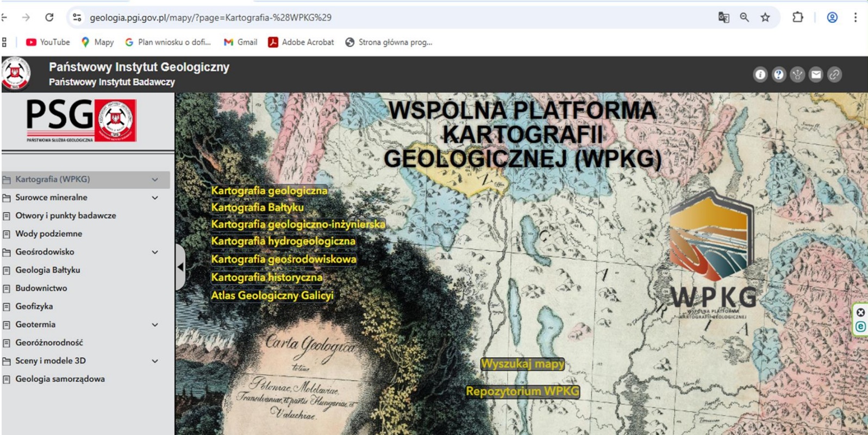868x435 pixels.
Task: Follow the Kartografia geośrodowiskowa link
Action: click(284, 260)
